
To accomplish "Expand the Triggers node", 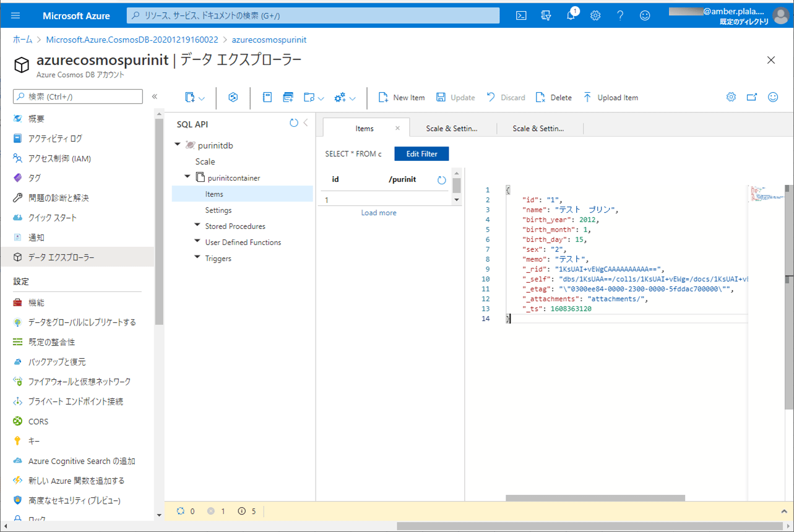I will 197,257.
